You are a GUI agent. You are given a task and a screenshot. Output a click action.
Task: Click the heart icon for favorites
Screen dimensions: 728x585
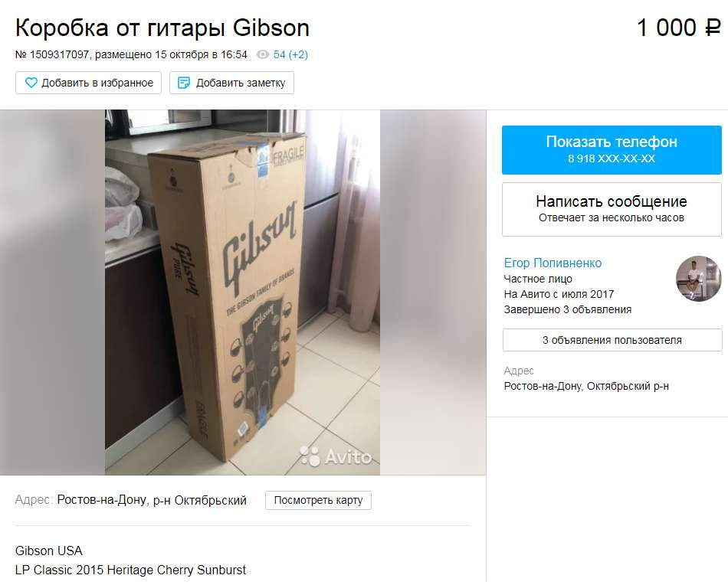point(31,83)
